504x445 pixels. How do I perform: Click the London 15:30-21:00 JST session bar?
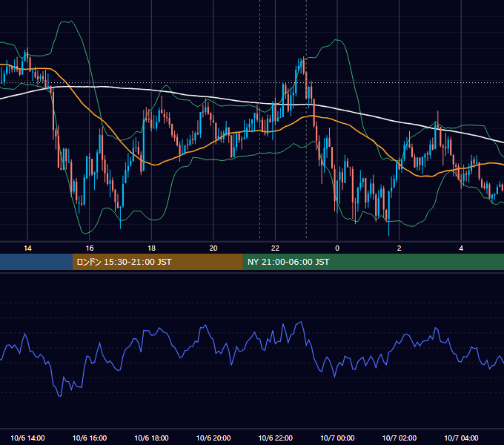pos(157,262)
